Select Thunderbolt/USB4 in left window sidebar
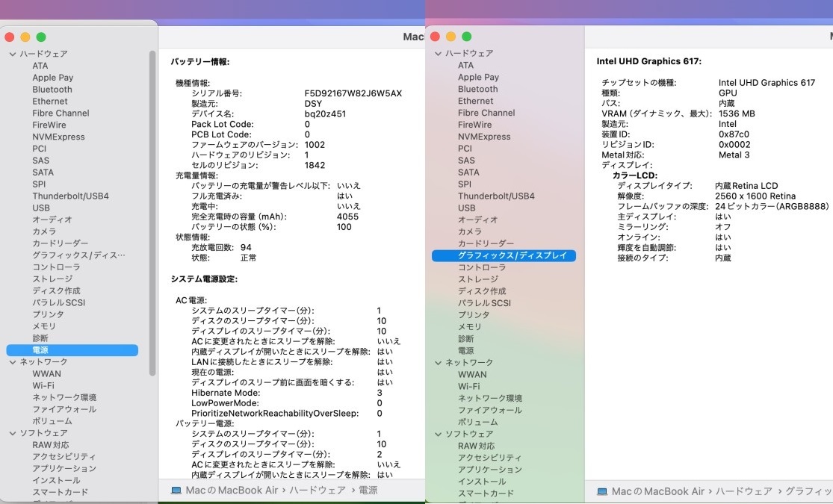The image size is (833, 504). tap(70, 196)
